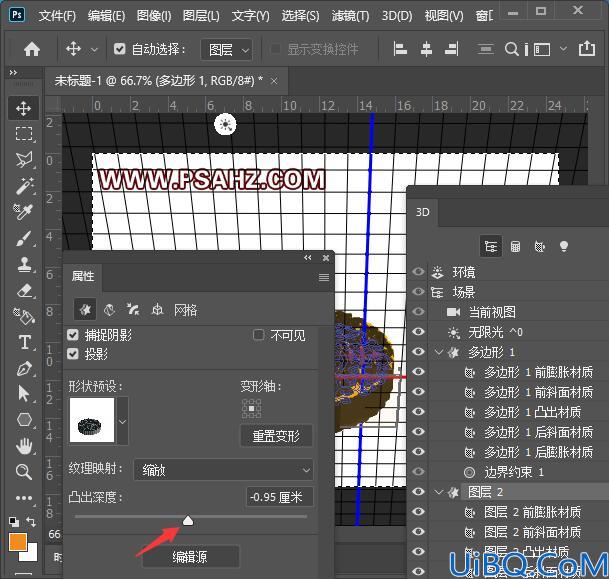Filter 3D panel by lights

pyautogui.click(x=564, y=246)
